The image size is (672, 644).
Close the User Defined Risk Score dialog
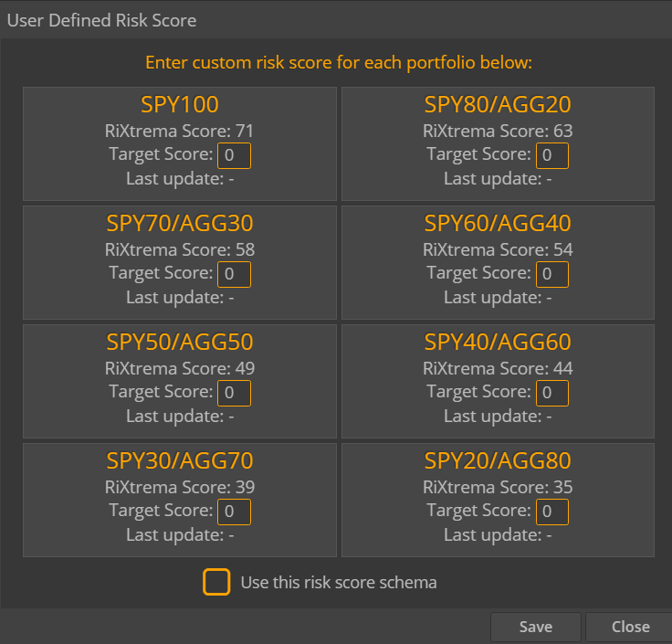(630, 627)
